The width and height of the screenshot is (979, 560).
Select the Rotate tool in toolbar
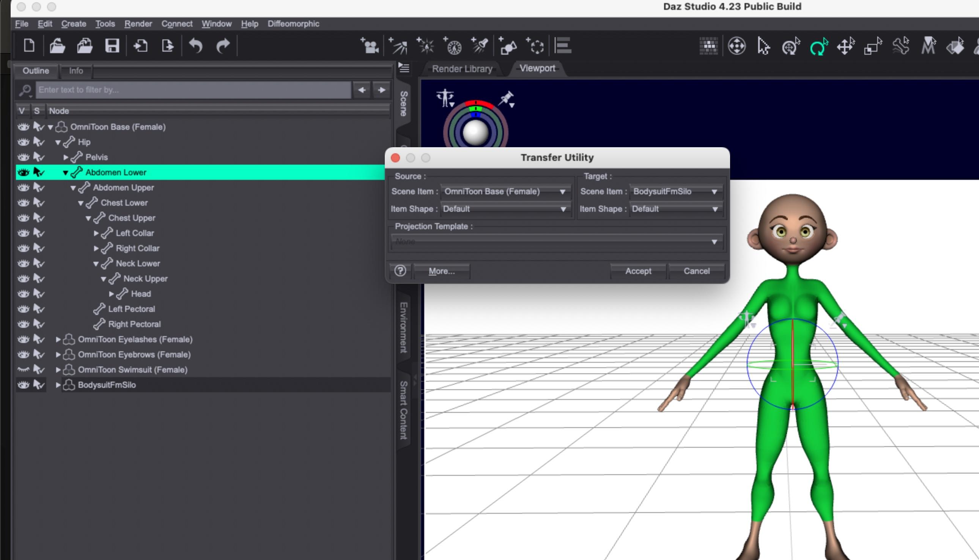pos(818,47)
